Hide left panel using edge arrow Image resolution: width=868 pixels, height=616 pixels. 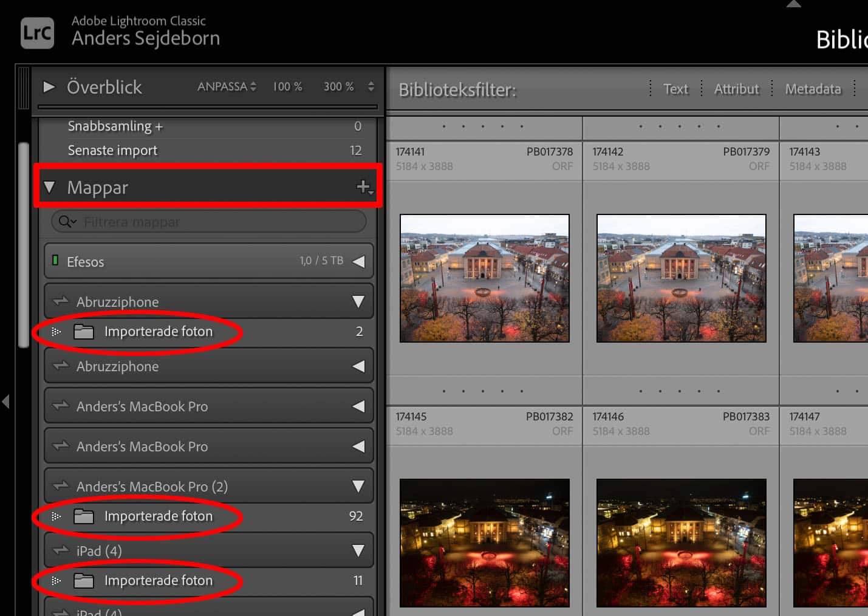pos(6,401)
